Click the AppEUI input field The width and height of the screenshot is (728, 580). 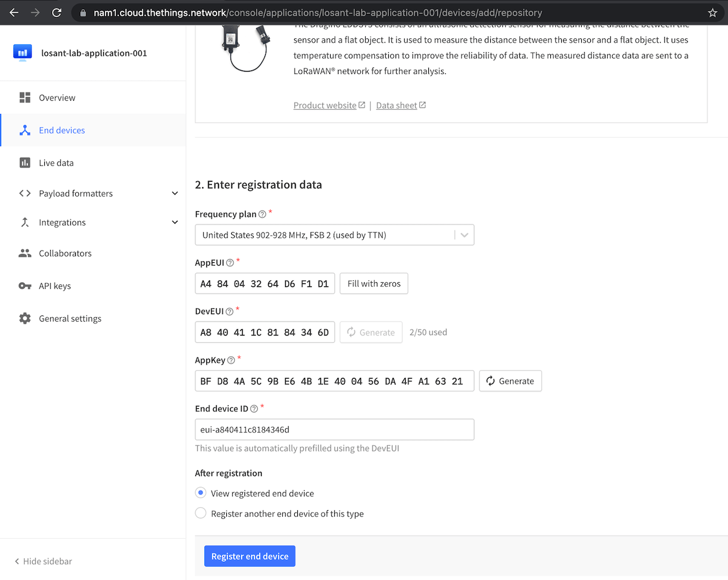tap(265, 283)
